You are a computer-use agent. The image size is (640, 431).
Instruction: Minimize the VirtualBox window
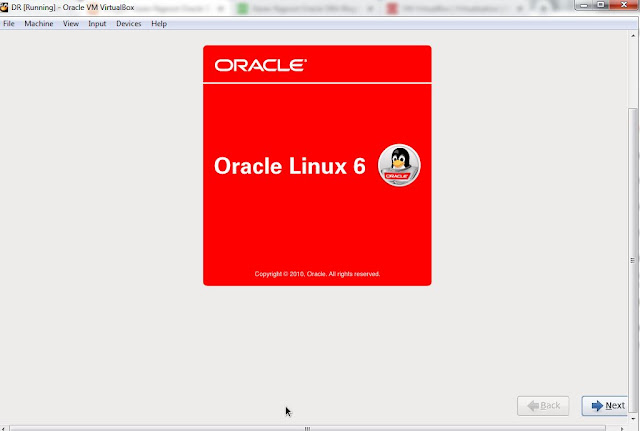(x=584, y=5)
